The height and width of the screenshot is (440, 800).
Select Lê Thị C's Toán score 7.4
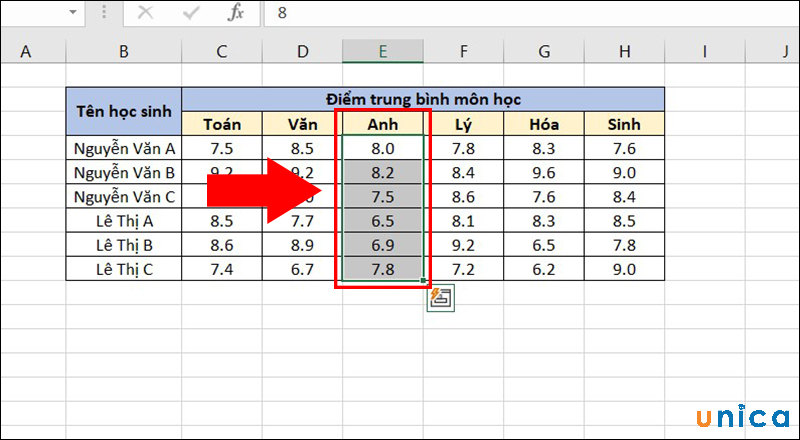coord(222,269)
